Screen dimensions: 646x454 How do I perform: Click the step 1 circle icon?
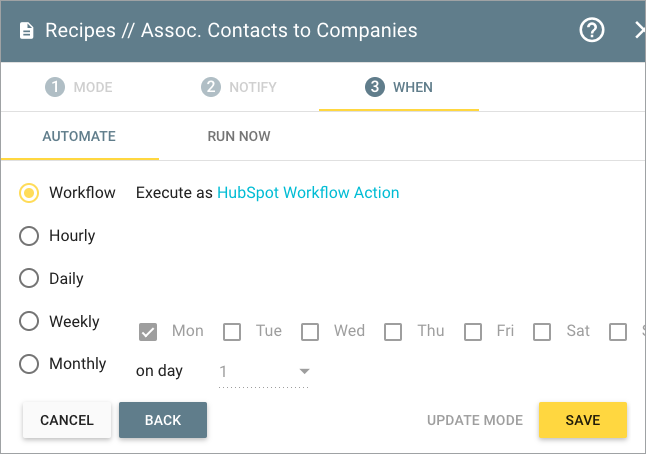point(55,87)
